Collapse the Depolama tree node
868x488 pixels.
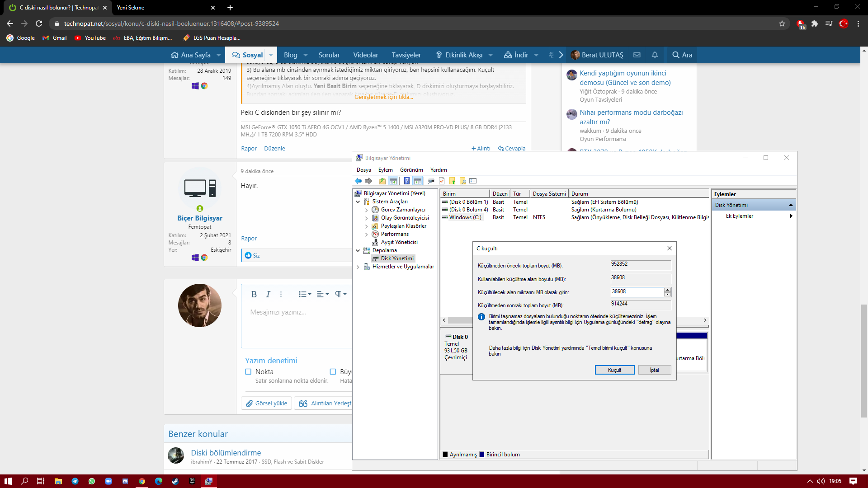tap(358, 250)
